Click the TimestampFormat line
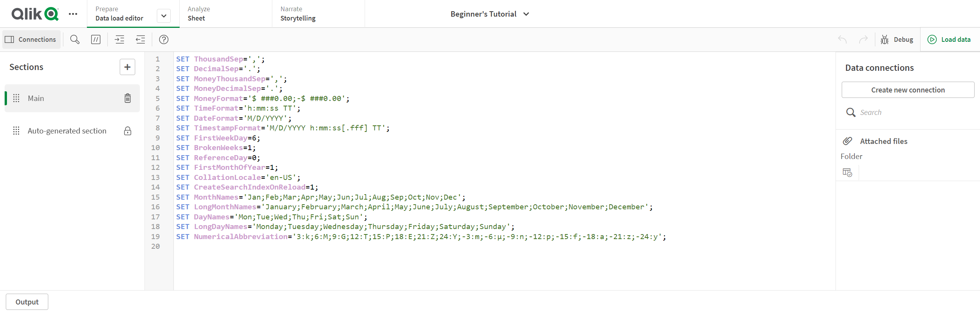This screenshot has height=313, width=980. click(283, 128)
